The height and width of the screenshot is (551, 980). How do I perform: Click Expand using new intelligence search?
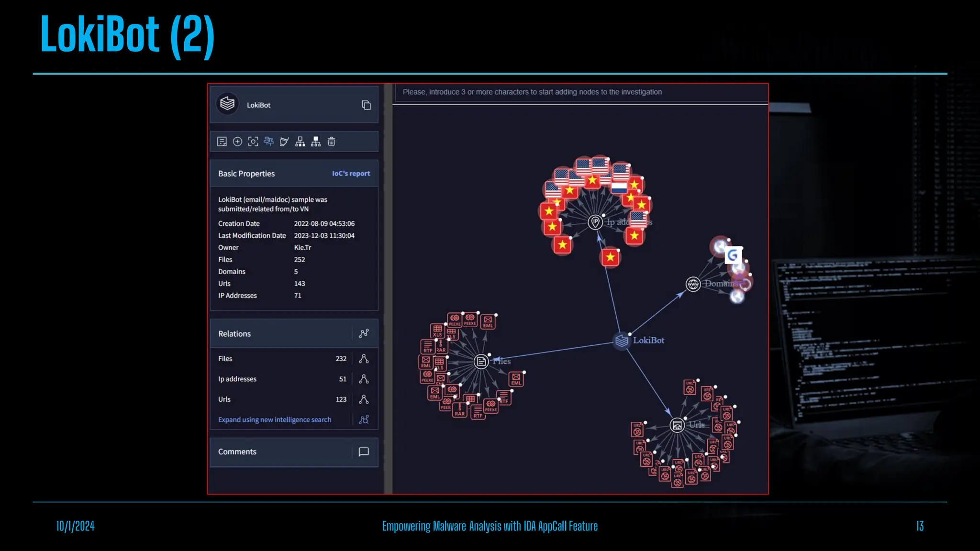tap(275, 419)
